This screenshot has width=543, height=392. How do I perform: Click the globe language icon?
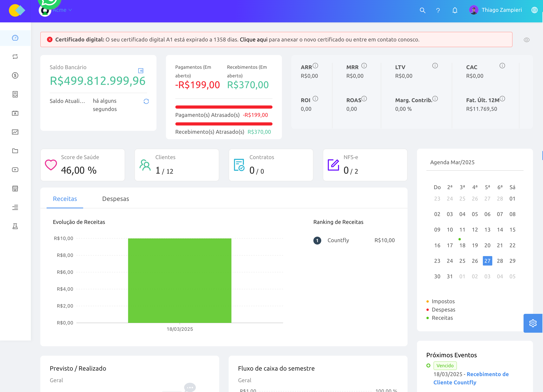pyautogui.click(x=534, y=10)
